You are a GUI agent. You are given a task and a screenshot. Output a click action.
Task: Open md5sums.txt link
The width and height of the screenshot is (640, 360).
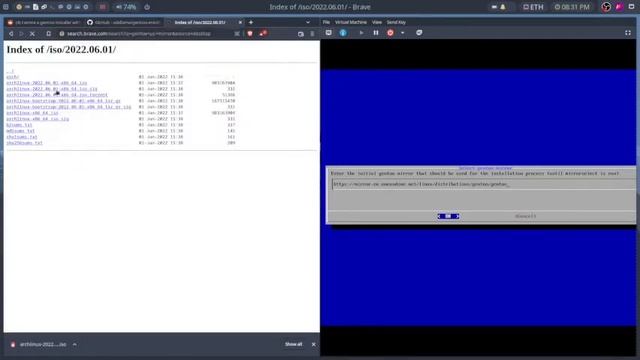point(20,131)
